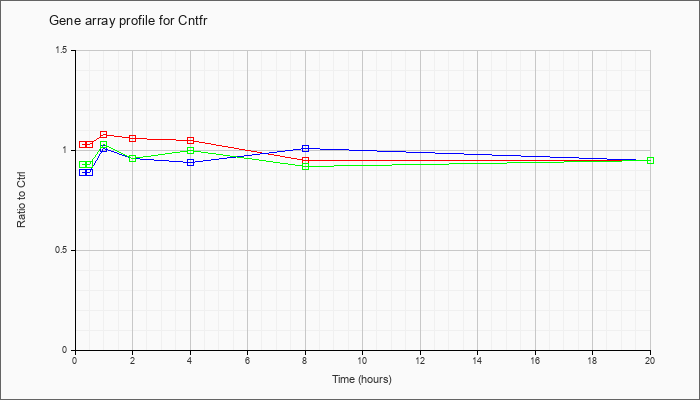
Task: Click the red data marker at 1 hour
Action: pyautogui.click(x=103, y=134)
